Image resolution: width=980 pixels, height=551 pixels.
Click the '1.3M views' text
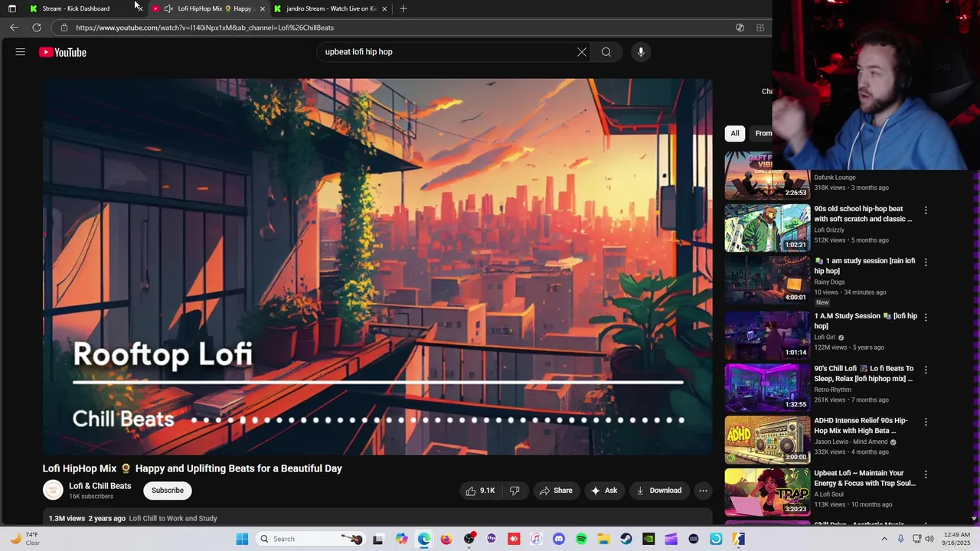tap(67, 518)
